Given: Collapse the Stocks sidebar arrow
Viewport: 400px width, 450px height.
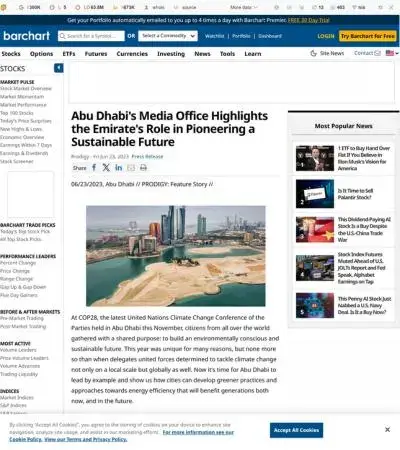Looking at the screenshot, I should (x=59, y=68).
